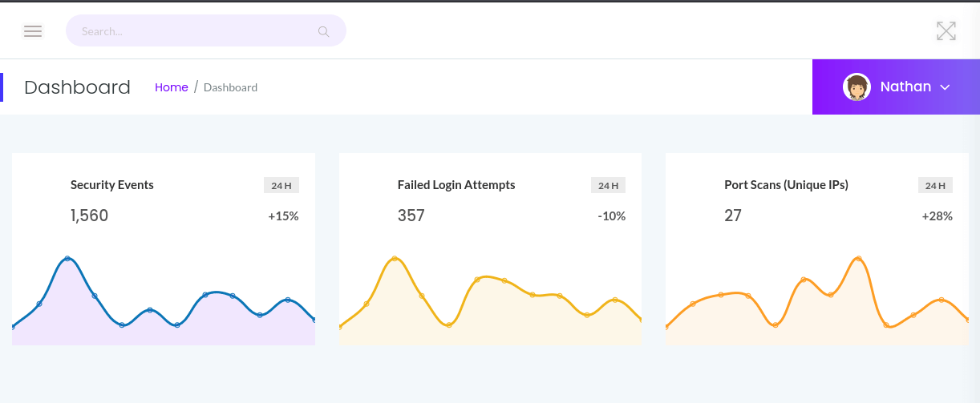Click the Dashboard page title
The height and width of the screenshot is (403, 980).
click(x=77, y=87)
